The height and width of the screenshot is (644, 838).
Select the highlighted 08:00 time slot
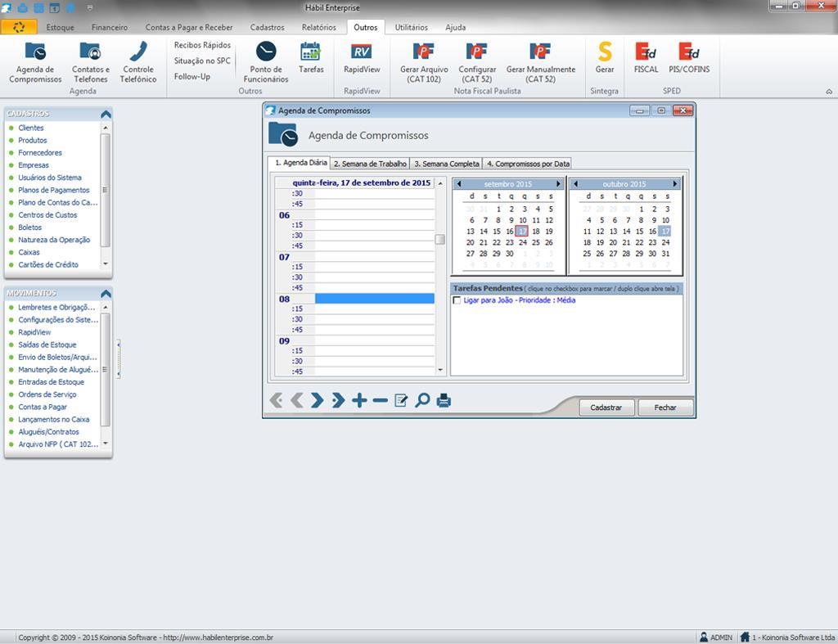coord(374,299)
